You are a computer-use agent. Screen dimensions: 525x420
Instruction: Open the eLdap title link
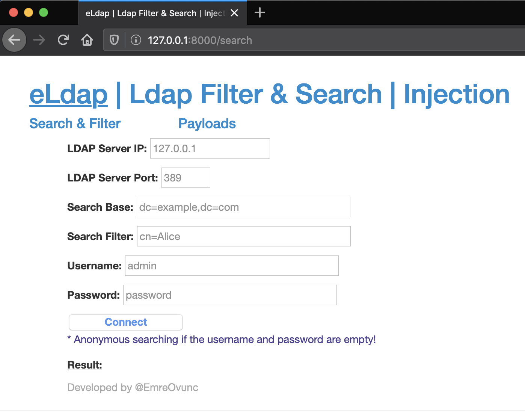click(69, 94)
